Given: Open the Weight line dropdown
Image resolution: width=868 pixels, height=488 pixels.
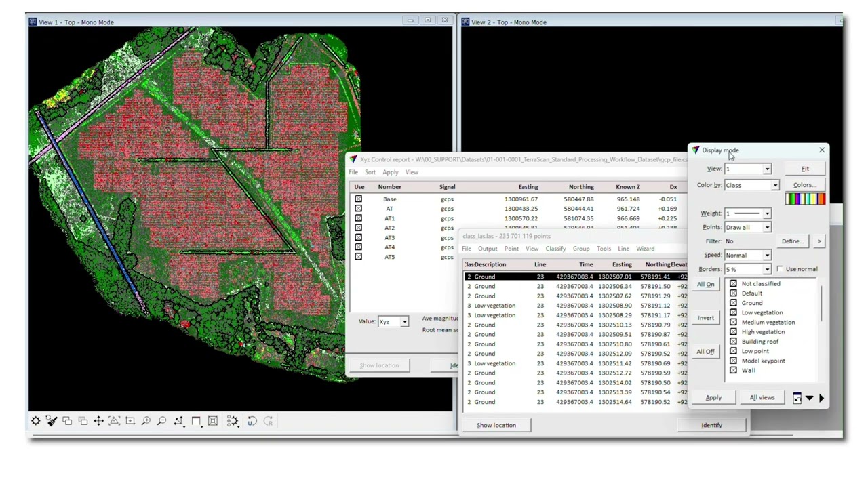Looking at the screenshot, I should pos(767,213).
